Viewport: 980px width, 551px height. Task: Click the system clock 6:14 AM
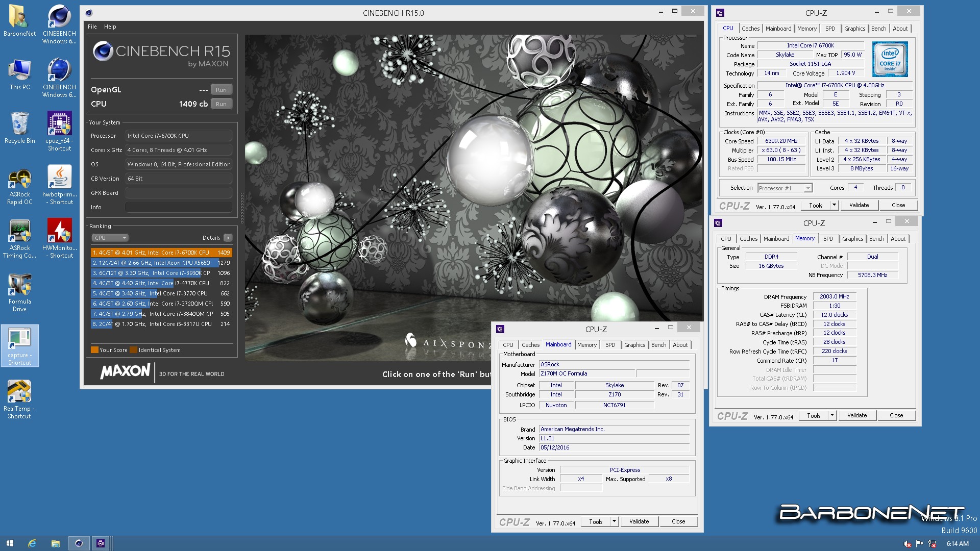click(958, 544)
